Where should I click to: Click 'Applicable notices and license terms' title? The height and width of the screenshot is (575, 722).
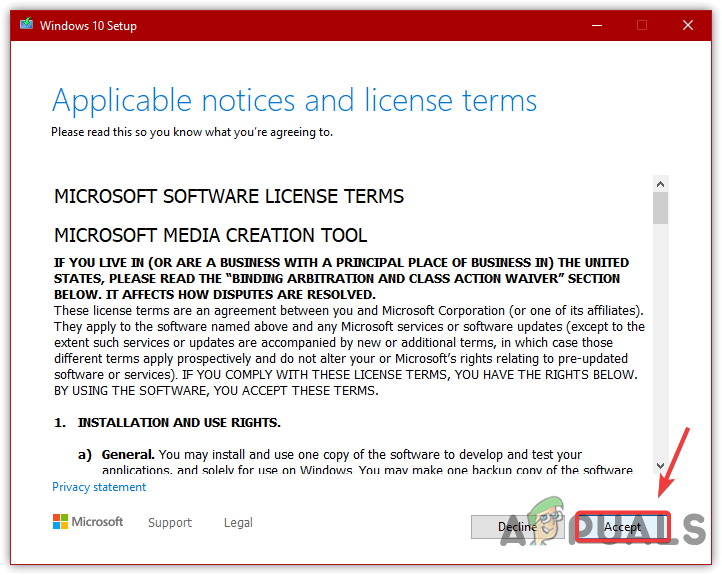click(294, 101)
